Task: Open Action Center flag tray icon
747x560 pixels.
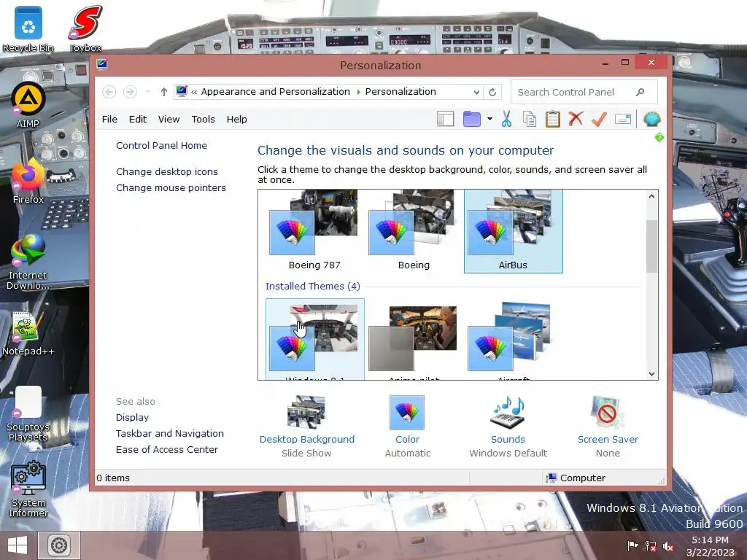Action: tap(632, 545)
